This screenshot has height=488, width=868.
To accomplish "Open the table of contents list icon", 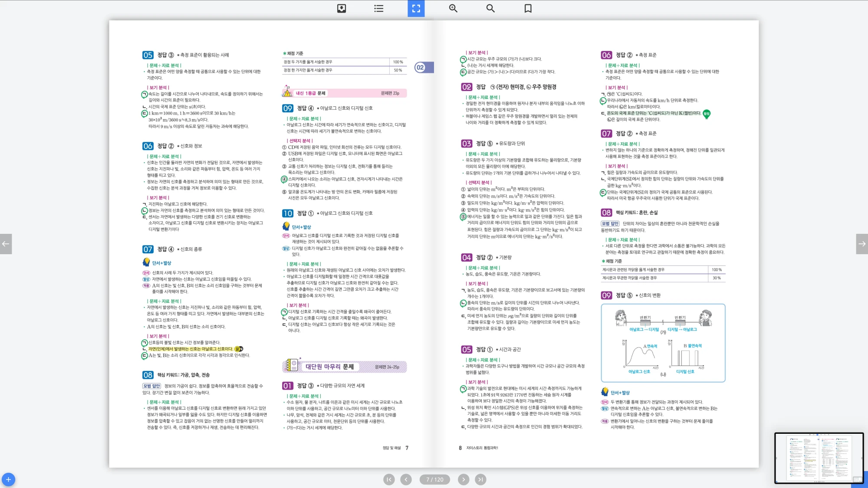I will pos(378,8).
